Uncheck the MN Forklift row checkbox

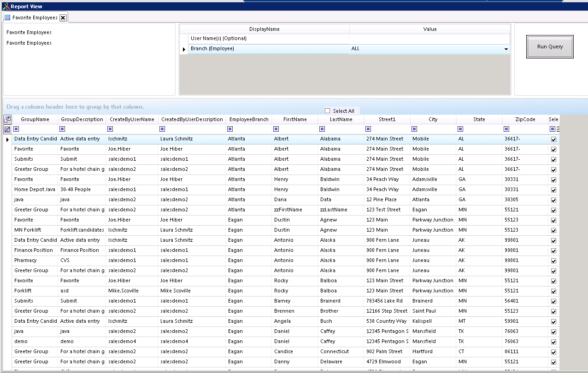tap(553, 230)
